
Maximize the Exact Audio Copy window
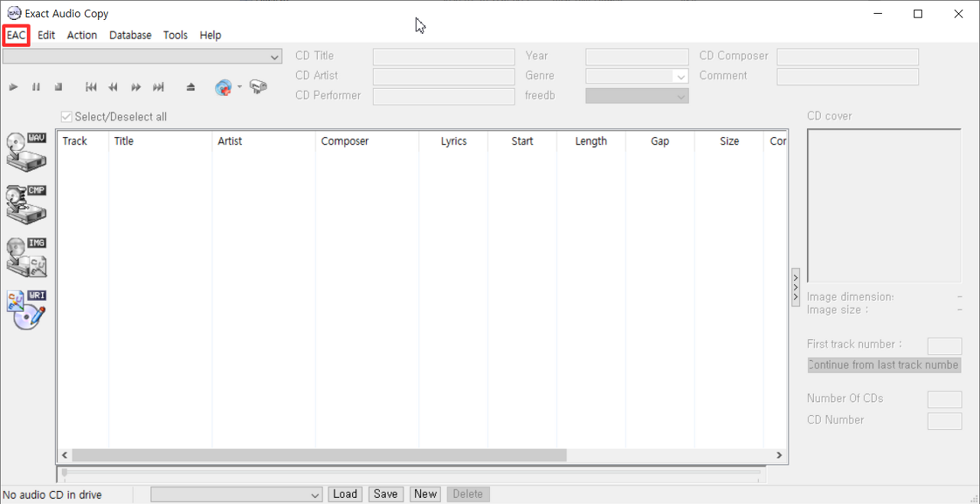coord(918,13)
